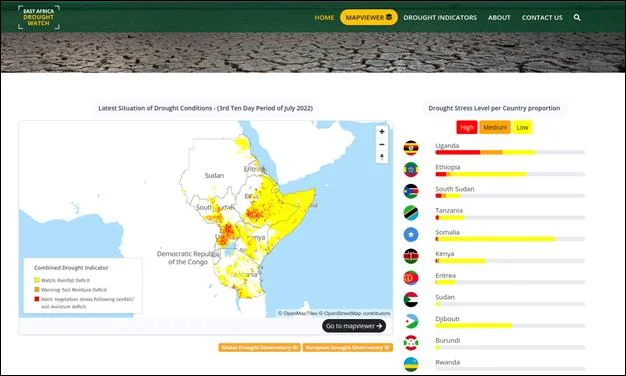Click Watch Rainfall Deficit legend entry
This screenshot has height=376, width=626.
(x=62, y=280)
